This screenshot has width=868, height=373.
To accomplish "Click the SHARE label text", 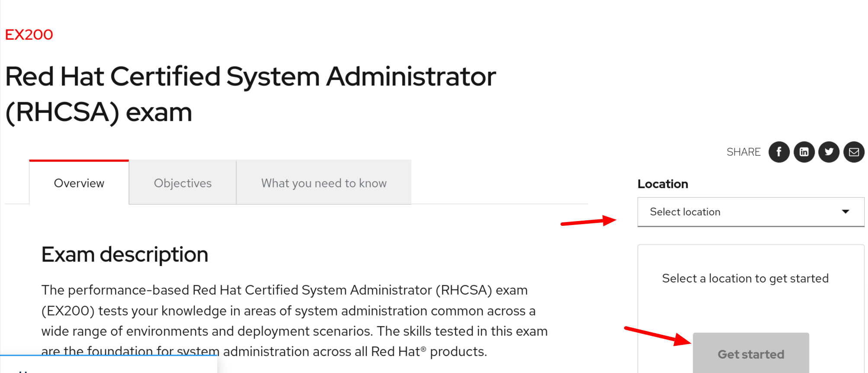I will (743, 152).
